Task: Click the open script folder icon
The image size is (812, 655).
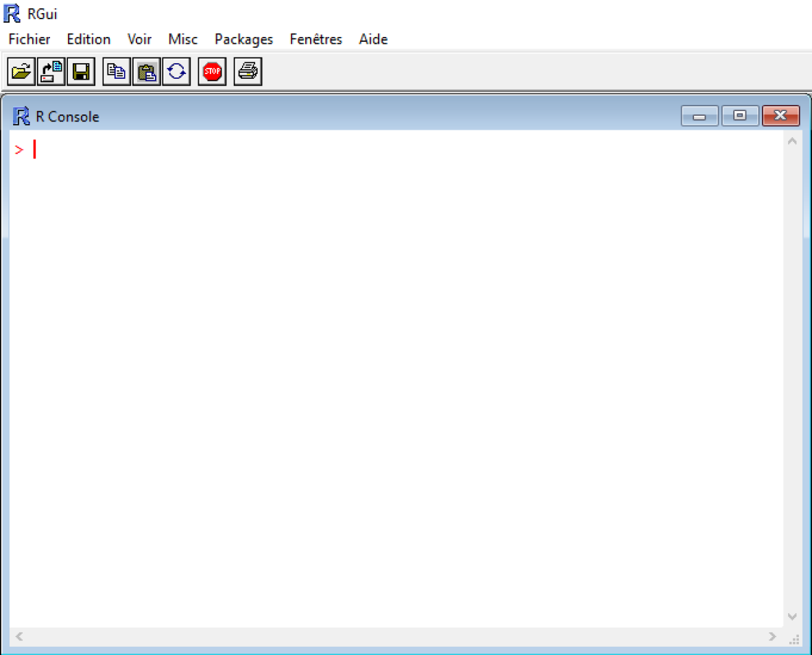Action: (21, 71)
